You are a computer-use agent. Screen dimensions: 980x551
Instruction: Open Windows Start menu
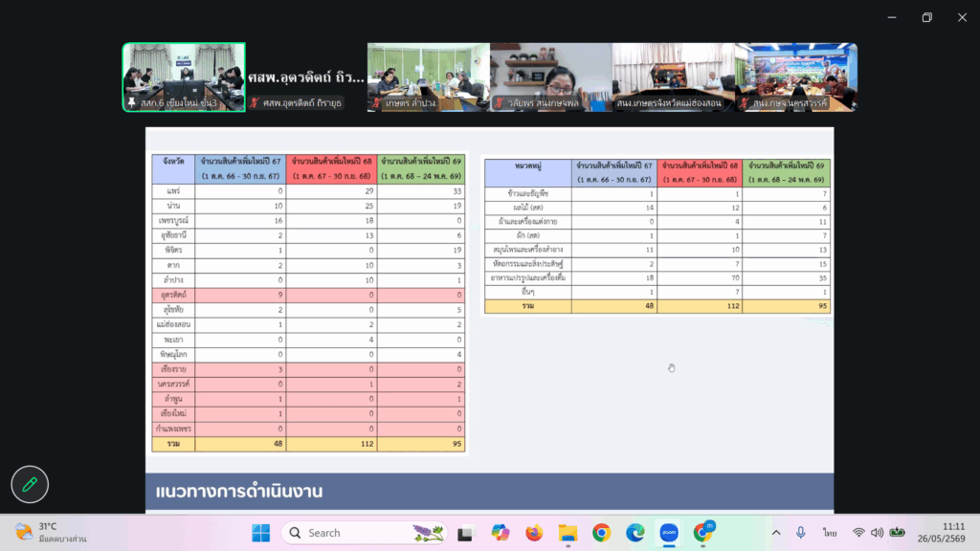coord(260,533)
